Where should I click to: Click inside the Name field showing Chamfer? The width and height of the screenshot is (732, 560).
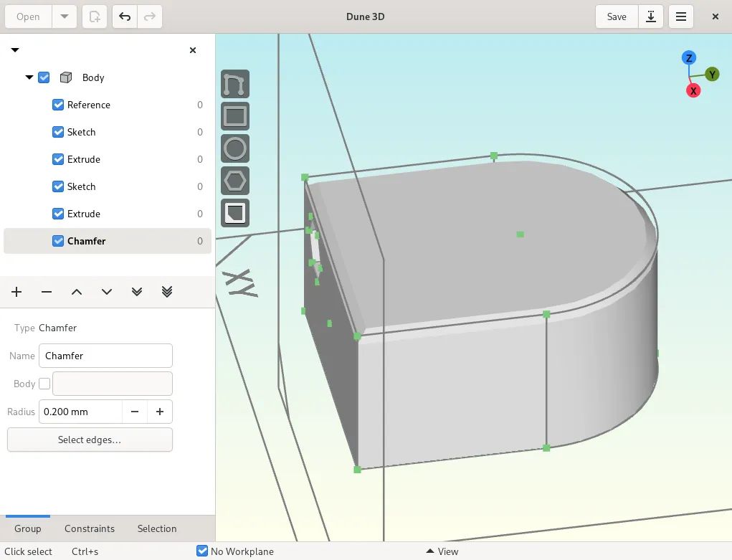tap(105, 356)
